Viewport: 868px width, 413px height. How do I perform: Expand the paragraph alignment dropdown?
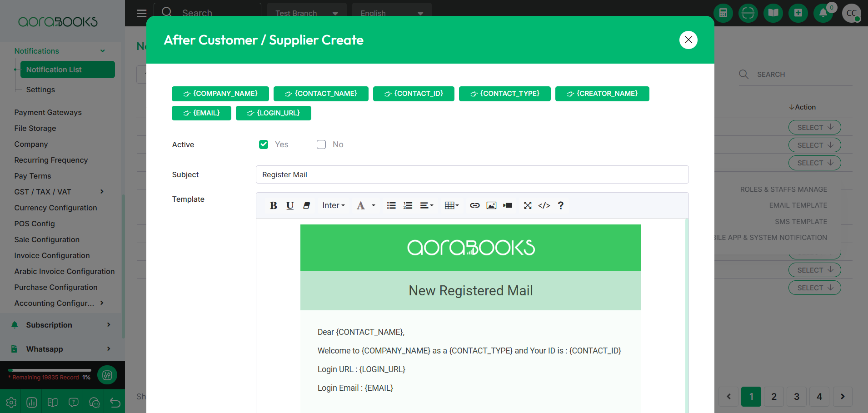click(x=426, y=205)
